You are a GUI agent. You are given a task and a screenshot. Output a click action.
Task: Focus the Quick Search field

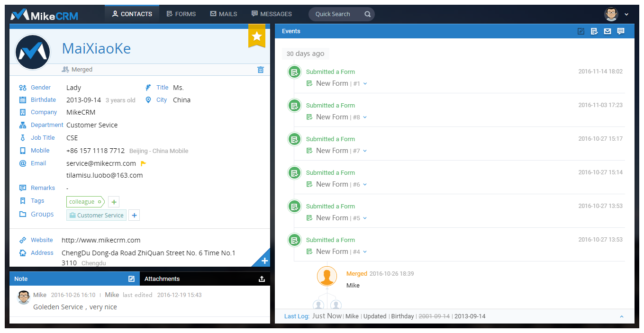pyautogui.click(x=341, y=14)
